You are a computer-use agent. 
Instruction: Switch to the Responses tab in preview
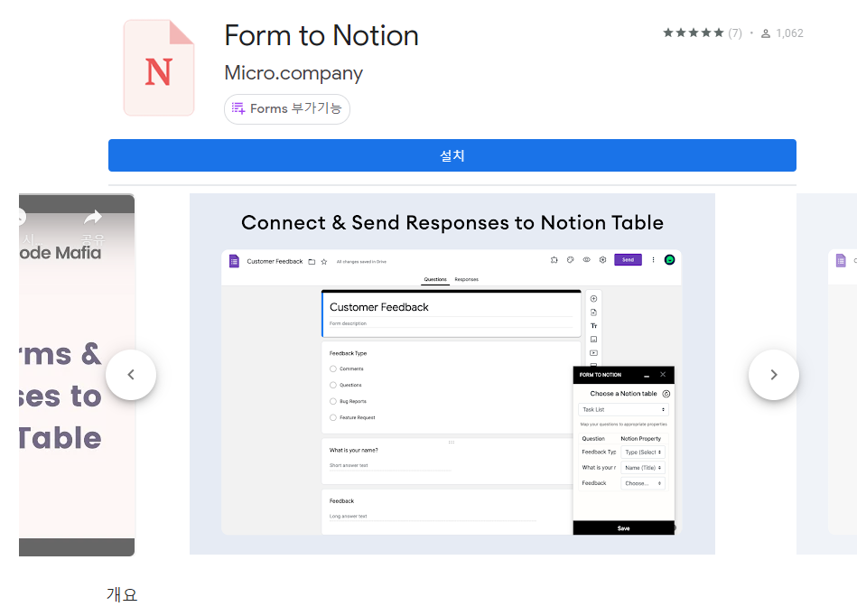[466, 279]
